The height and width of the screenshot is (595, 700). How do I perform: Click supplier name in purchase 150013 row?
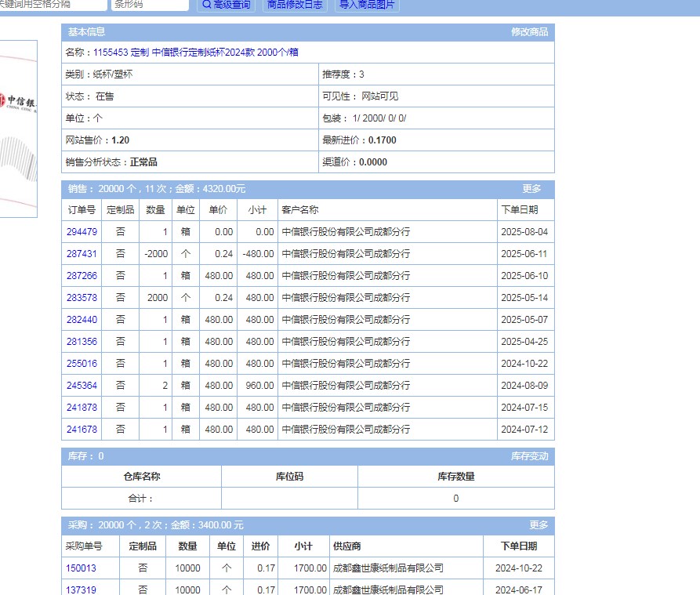tap(388, 568)
